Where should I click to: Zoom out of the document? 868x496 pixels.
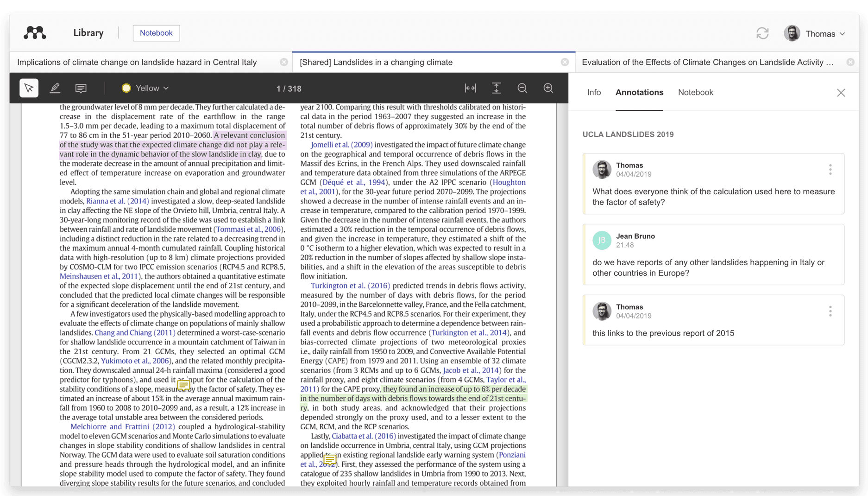522,88
